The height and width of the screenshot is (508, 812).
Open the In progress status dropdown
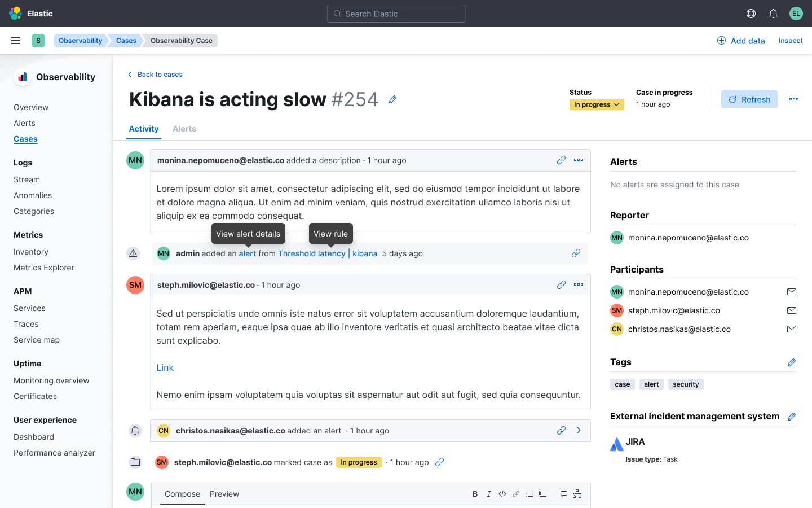coord(597,104)
